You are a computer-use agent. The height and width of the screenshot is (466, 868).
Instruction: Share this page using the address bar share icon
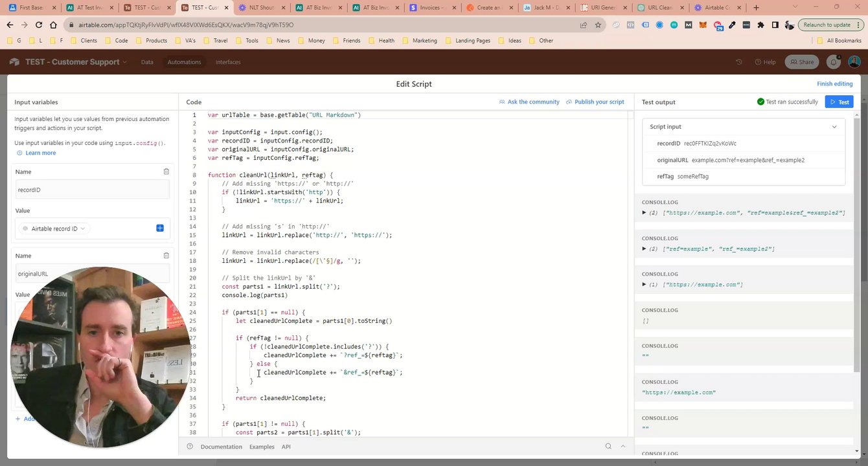[583, 25]
